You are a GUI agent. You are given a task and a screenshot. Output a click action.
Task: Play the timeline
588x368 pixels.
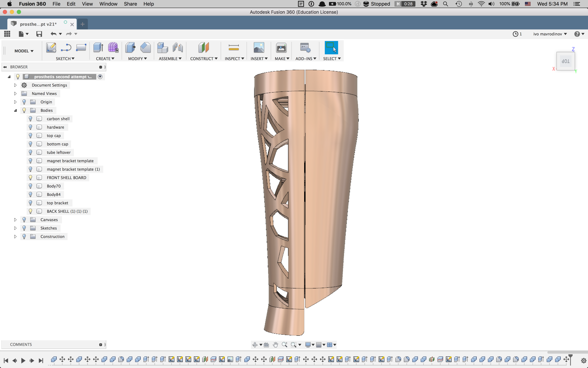pyautogui.click(x=23, y=360)
